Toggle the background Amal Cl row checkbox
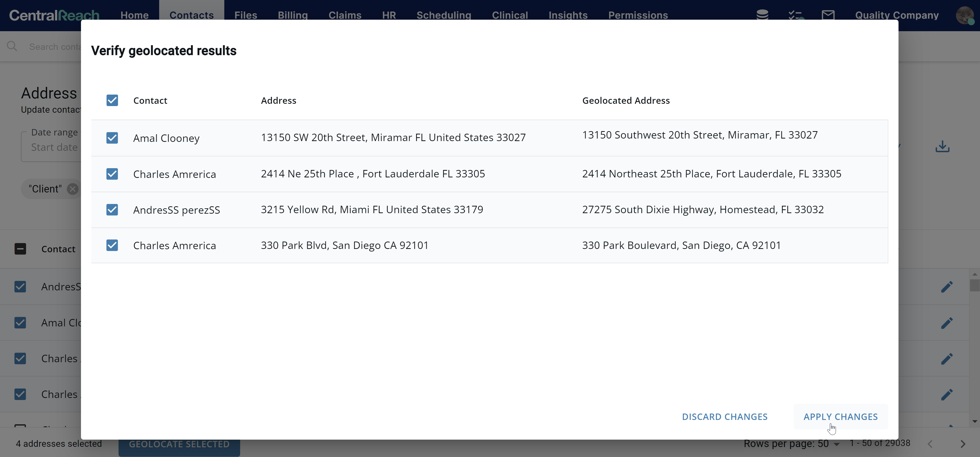This screenshot has width=980, height=457. pos(20,323)
